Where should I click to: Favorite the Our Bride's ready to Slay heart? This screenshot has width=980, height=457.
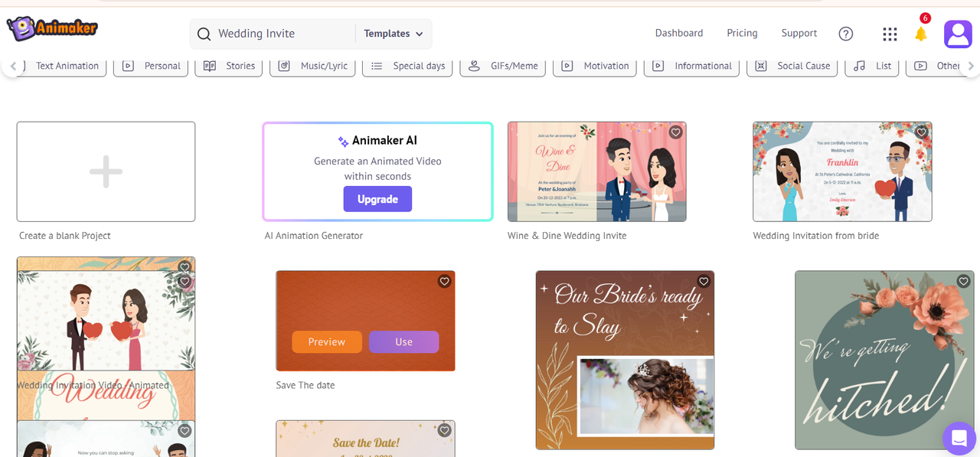point(704,282)
